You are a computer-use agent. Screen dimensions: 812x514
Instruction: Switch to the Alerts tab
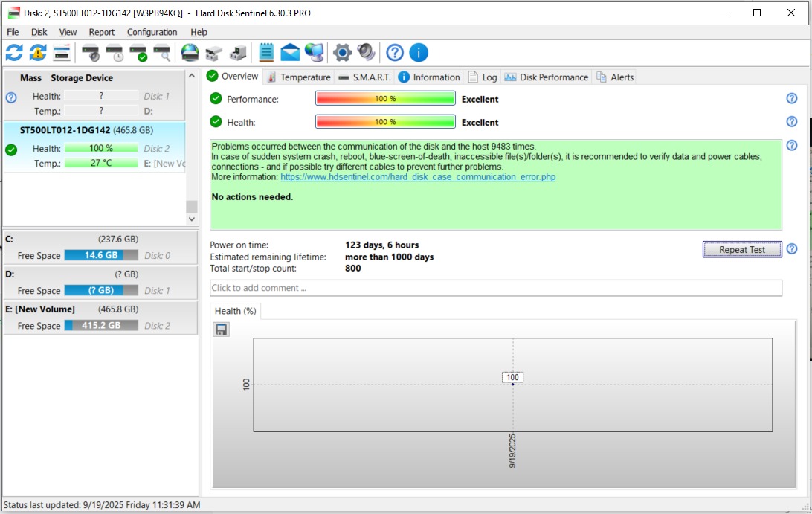coord(615,77)
